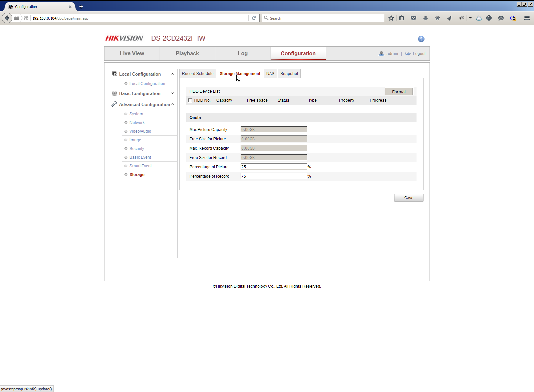This screenshot has width=534, height=392.
Task: Open the small dropdown arrow next to bug icon
Action: tap(470, 18)
